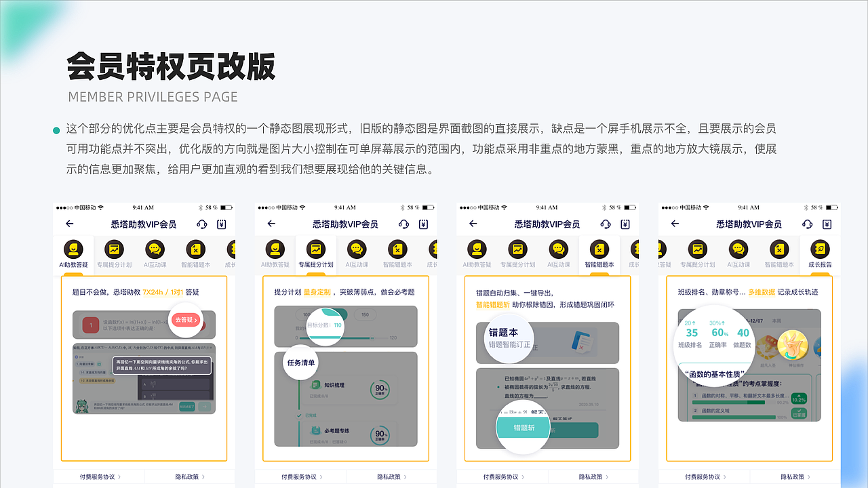The width and height of the screenshot is (868, 488).
Task: Tap 智能错题本 icon on phone with 专属提分计划 active
Action: pos(397,249)
